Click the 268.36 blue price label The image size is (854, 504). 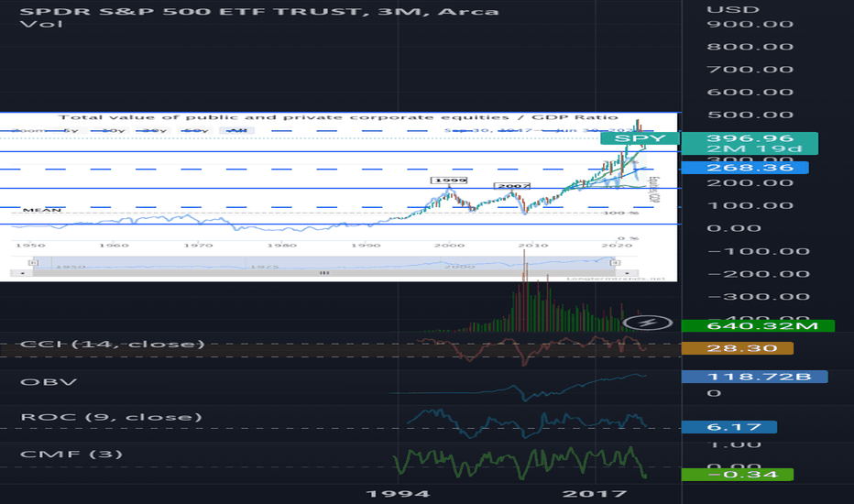click(x=745, y=168)
